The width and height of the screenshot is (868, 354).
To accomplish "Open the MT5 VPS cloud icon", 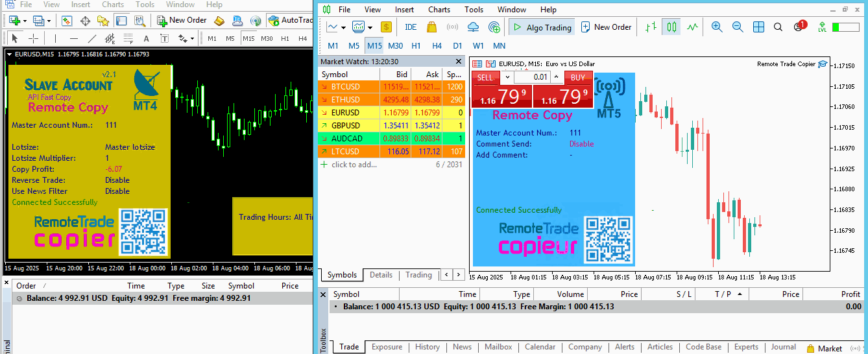I will click(474, 27).
